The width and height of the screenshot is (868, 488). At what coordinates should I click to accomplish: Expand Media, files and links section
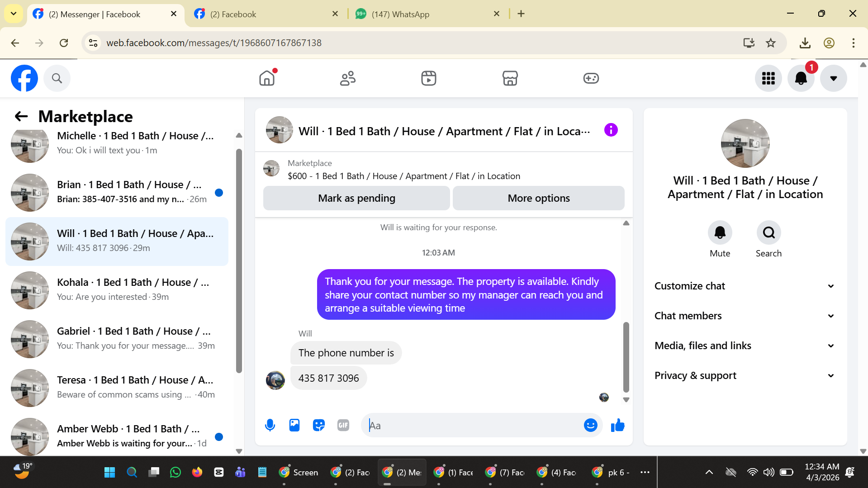[x=745, y=346]
